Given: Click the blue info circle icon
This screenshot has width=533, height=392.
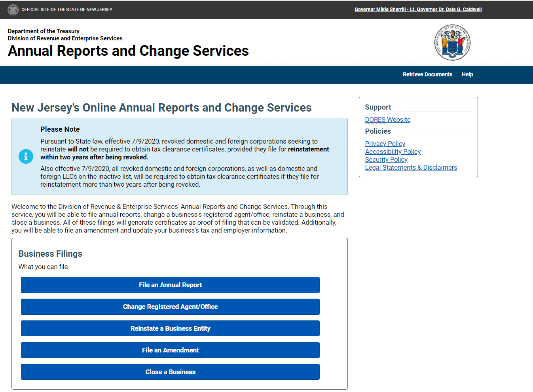Looking at the screenshot, I should pos(26,157).
